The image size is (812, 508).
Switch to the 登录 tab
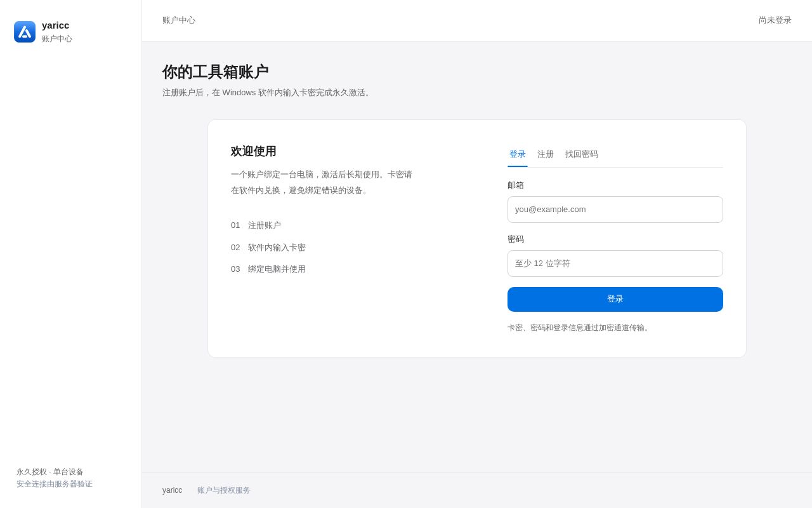[x=518, y=154]
